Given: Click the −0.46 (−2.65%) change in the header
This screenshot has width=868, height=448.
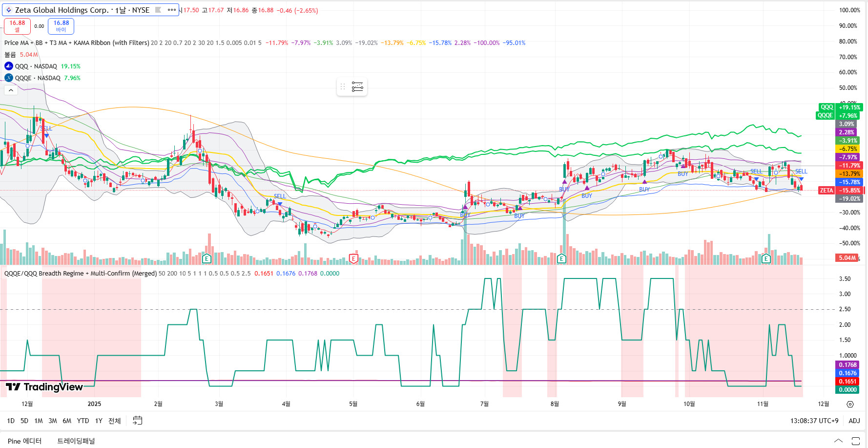Looking at the screenshot, I should coord(297,10).
